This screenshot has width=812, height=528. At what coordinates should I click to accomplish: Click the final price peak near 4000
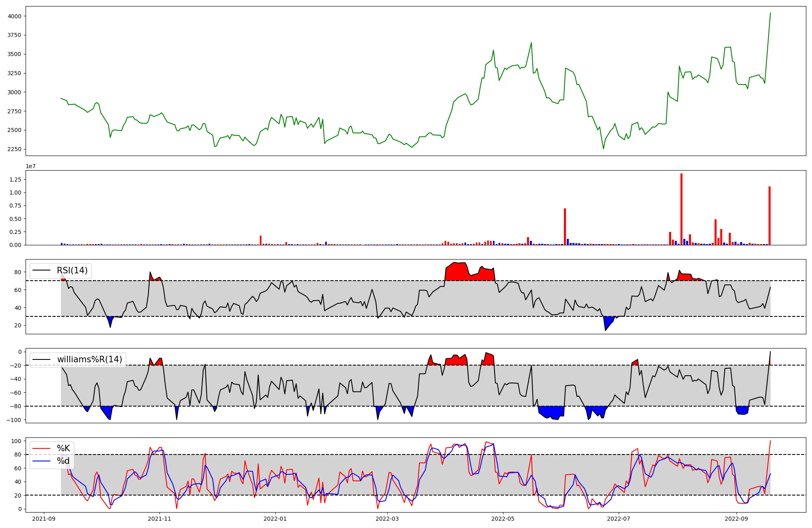click(x=770, y=13)
